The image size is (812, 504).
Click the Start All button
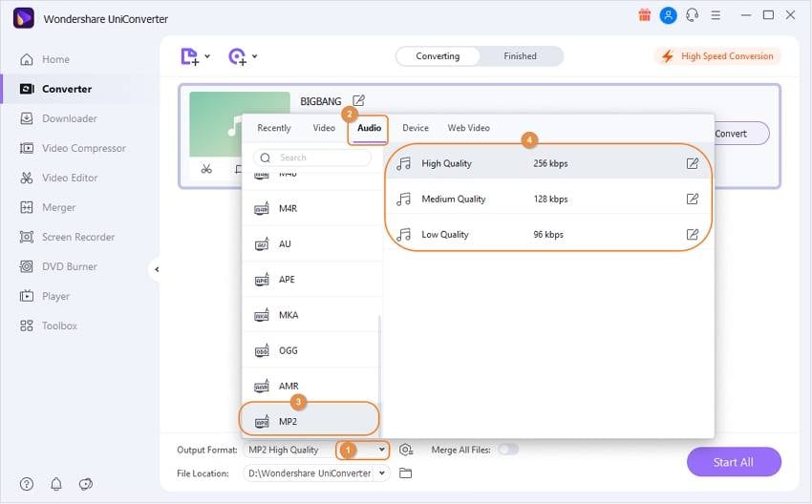[734, 462]
